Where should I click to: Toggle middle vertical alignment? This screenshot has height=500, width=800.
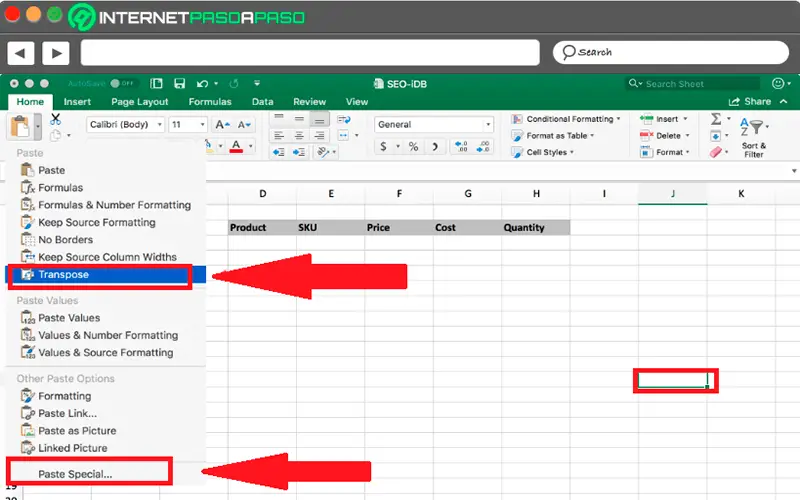[299, 119]
